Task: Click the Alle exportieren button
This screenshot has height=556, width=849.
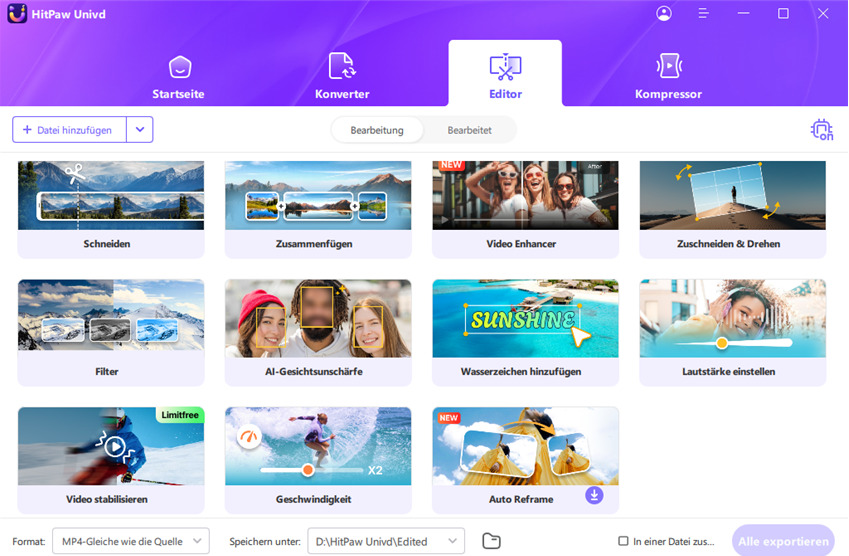Action: tap(782, 541)
